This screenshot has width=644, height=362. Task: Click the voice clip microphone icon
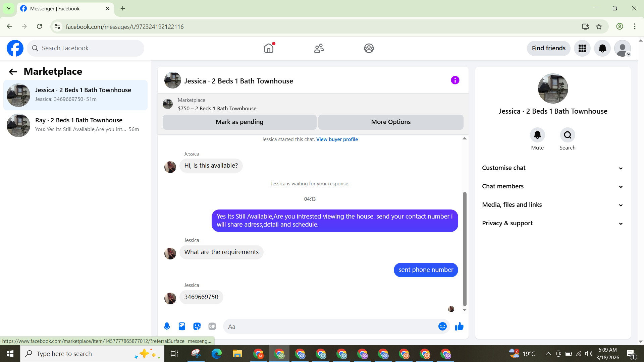click(x=167, y=326)
